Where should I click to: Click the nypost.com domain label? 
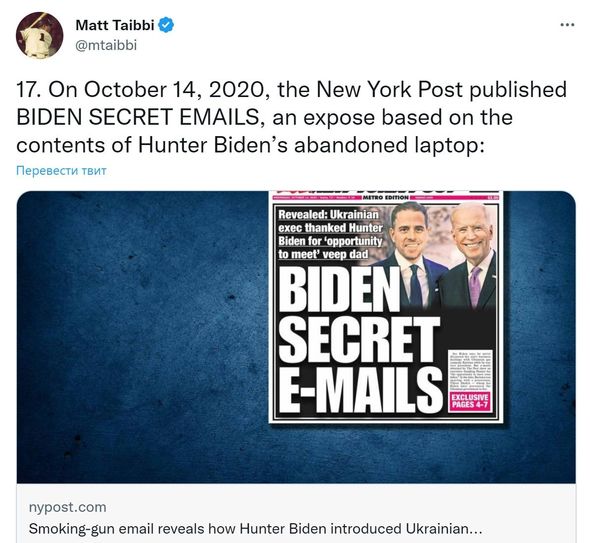pyautogui.click(x=67, y=507)
